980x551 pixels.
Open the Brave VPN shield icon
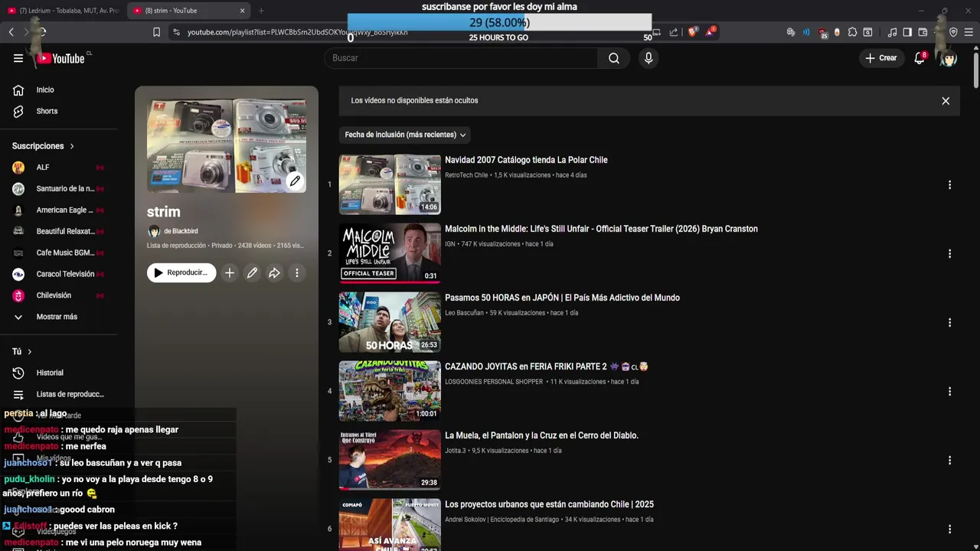pos(954,32)
